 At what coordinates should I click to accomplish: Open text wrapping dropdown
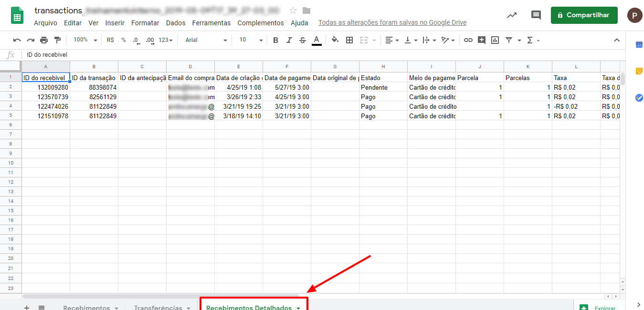429,40
